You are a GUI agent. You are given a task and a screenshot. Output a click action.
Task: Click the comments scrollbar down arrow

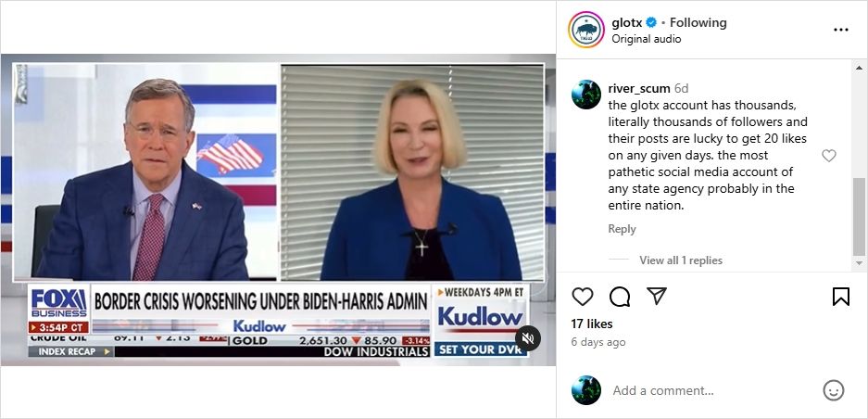[x=859, y=262]
